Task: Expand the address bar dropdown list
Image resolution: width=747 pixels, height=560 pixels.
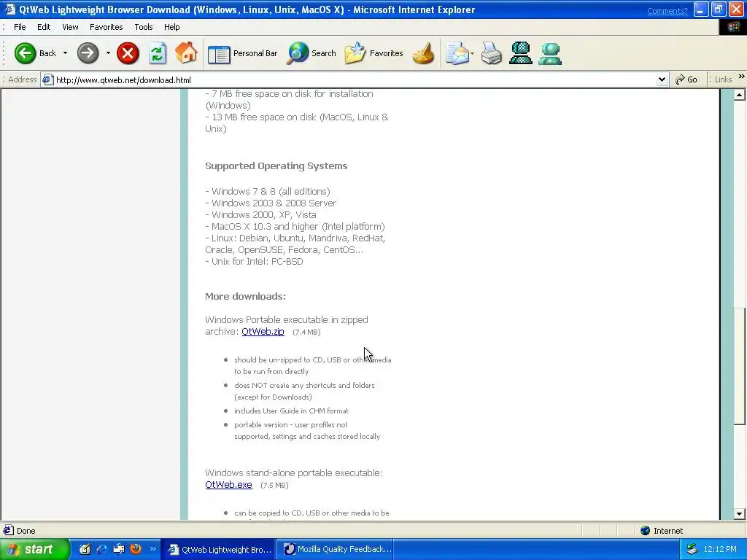Action: 662,80
